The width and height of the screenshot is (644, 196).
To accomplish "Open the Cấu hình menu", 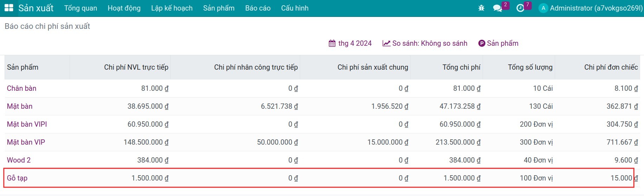I will (x=295, y=8).
